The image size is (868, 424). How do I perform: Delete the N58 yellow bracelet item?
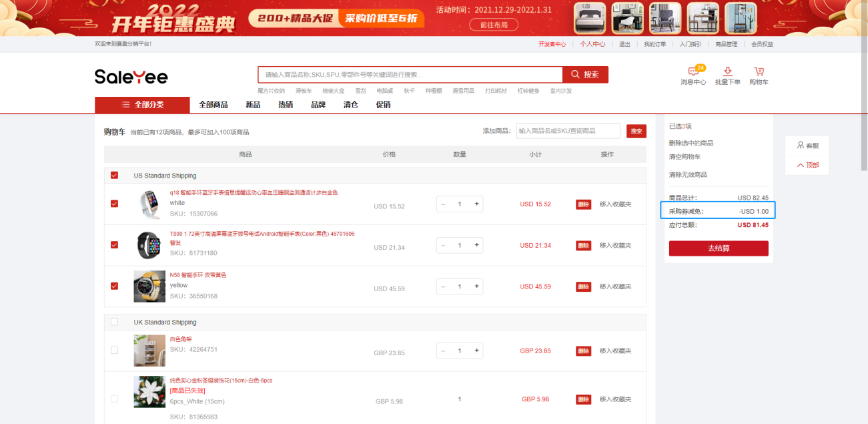(x=583, y=286)
